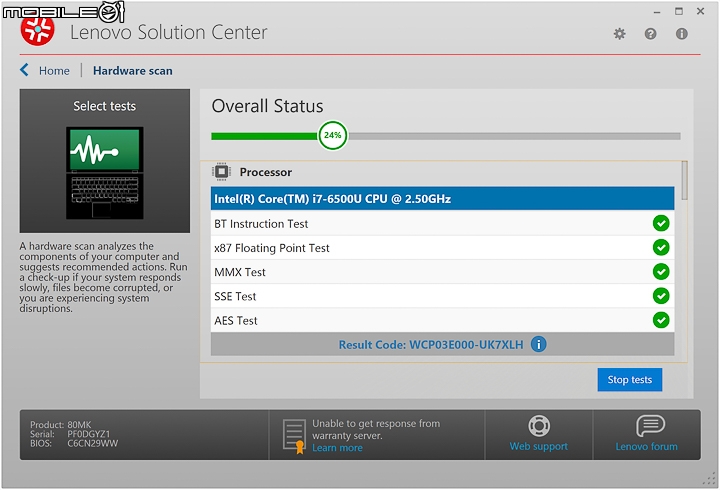Click the warranty certificate icon

pos(294,436)
